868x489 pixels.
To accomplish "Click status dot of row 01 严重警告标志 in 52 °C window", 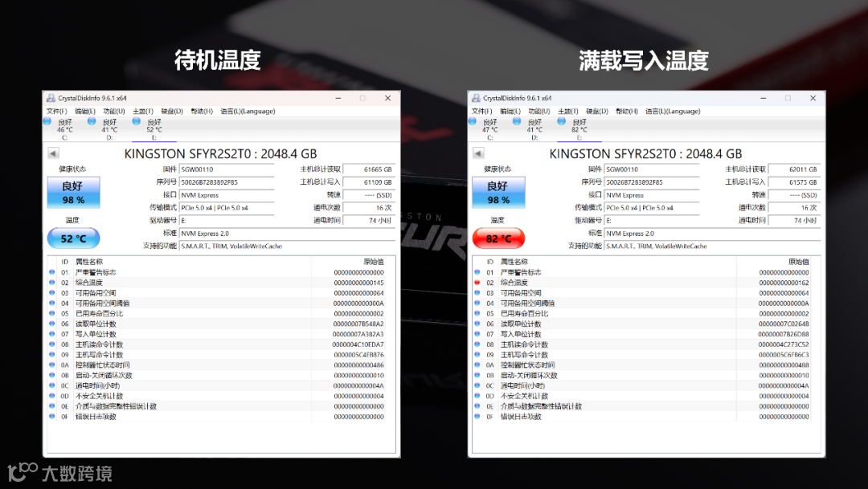I will (52, 272).
